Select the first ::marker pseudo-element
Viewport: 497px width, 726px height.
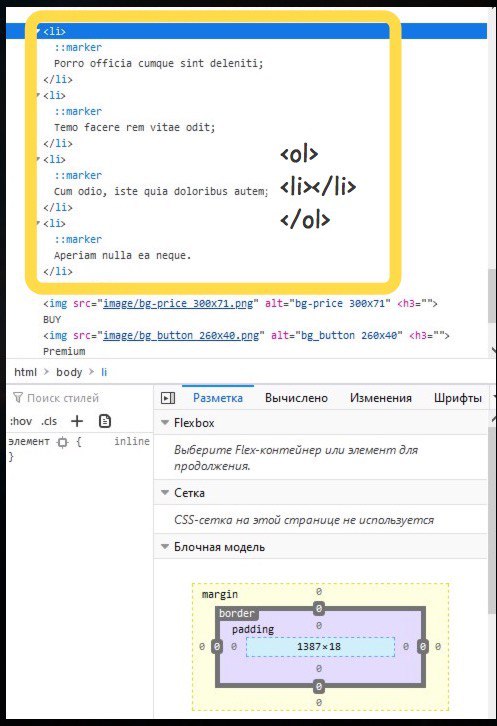coord(78,47)
